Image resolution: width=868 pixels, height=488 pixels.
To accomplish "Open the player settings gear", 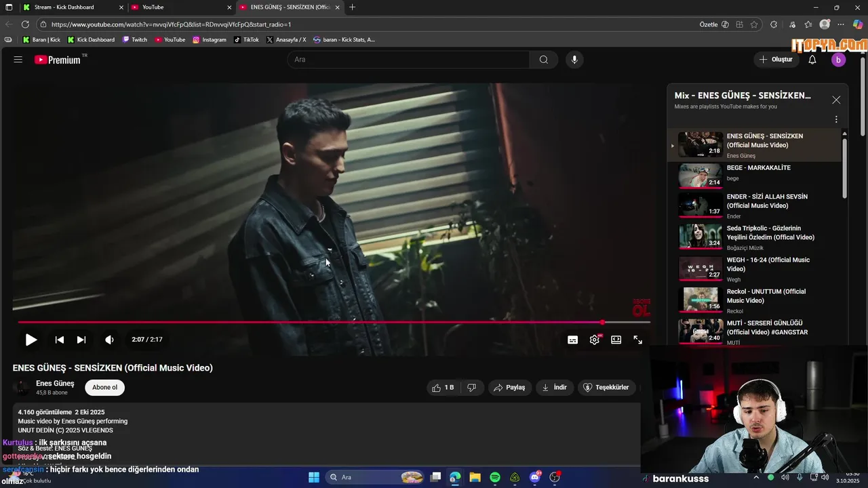I will click(x=595, y=340).
